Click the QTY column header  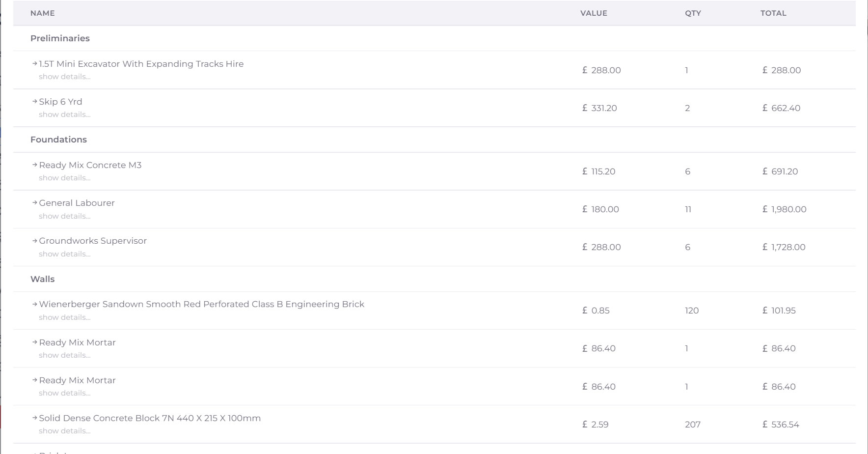coord(693,13)
